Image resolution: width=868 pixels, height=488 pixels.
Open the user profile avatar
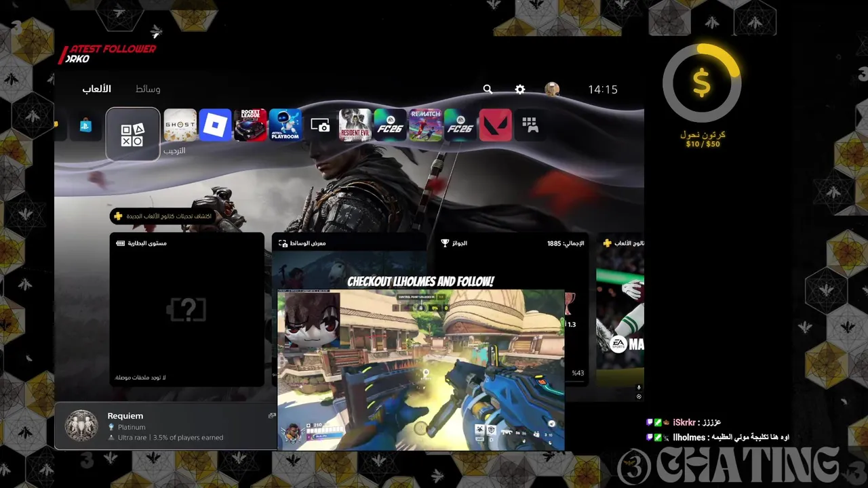552,89
